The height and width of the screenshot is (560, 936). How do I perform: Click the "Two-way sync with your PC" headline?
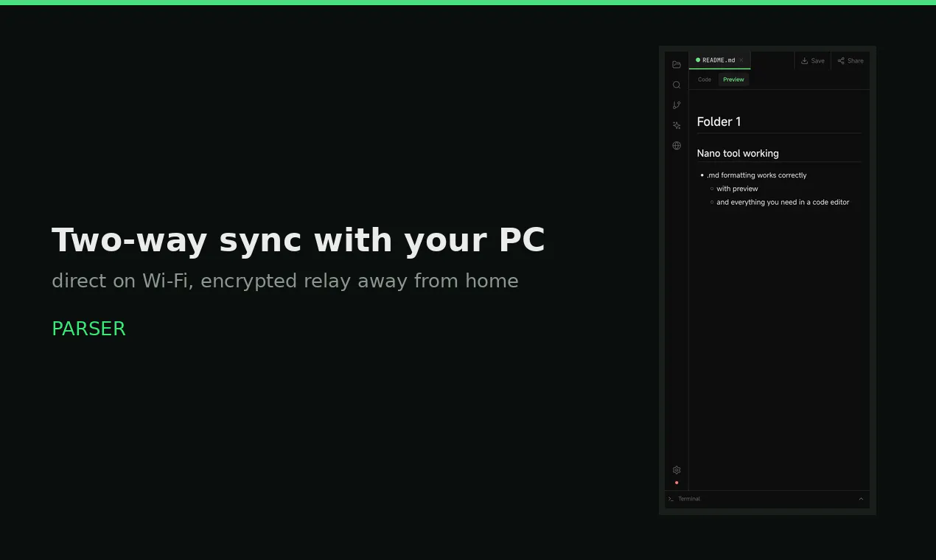(298, 240)
